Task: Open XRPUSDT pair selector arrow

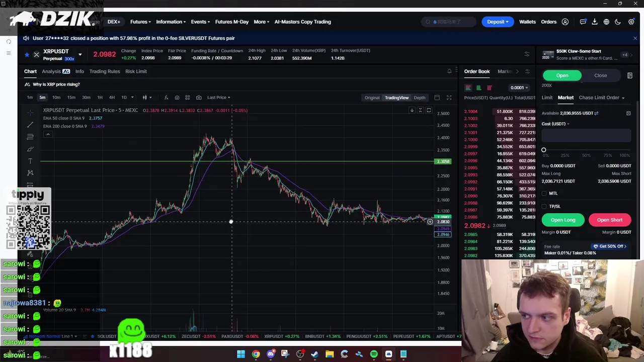Action: pyautogui.click(x=79, y=54)
